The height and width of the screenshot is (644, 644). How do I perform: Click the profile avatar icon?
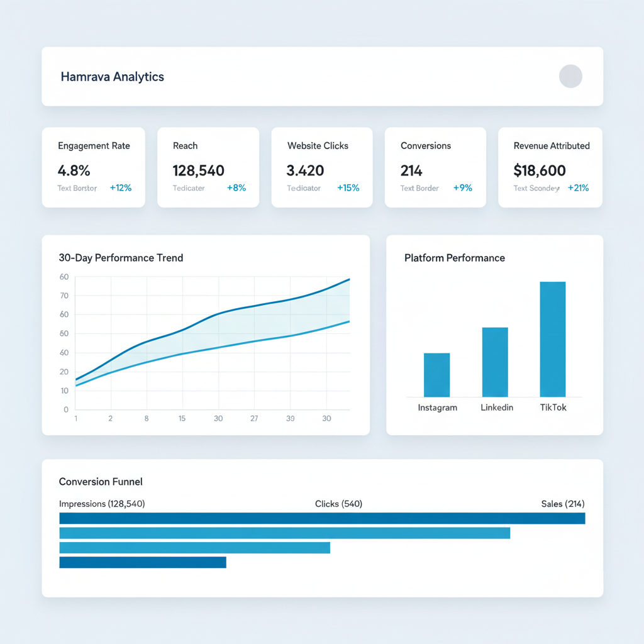click(570, 76)
